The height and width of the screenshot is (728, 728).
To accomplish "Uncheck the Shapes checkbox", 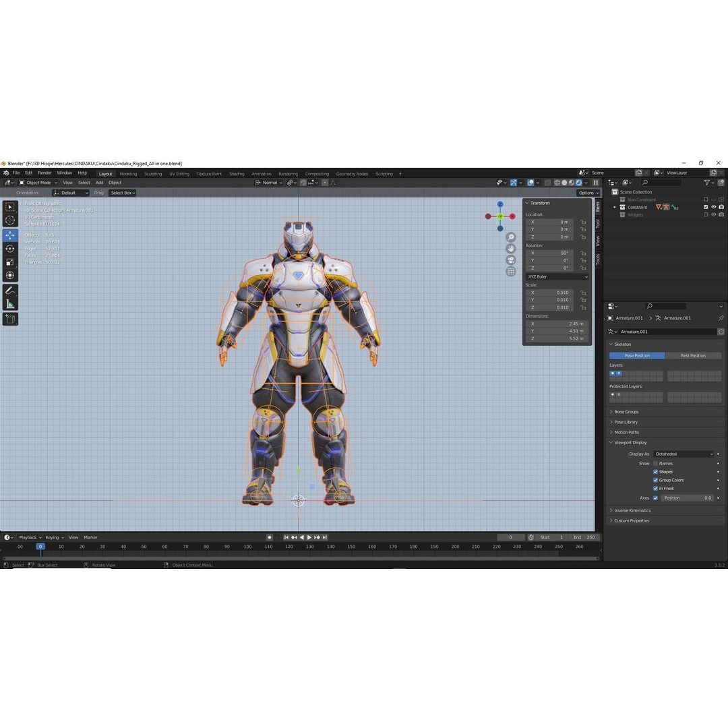I will pyautogui.click(x=656, y=472).
